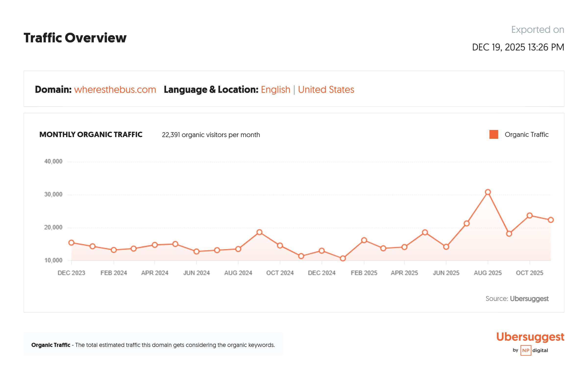Click the English language label

(x=275, y=90)
